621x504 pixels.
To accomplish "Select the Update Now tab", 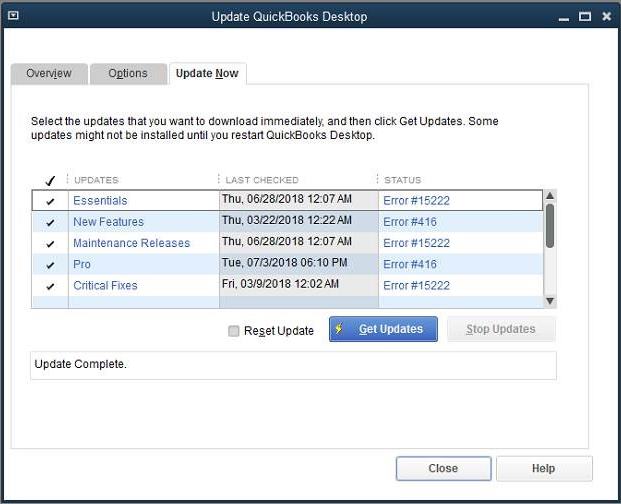I will coord(208,74).
